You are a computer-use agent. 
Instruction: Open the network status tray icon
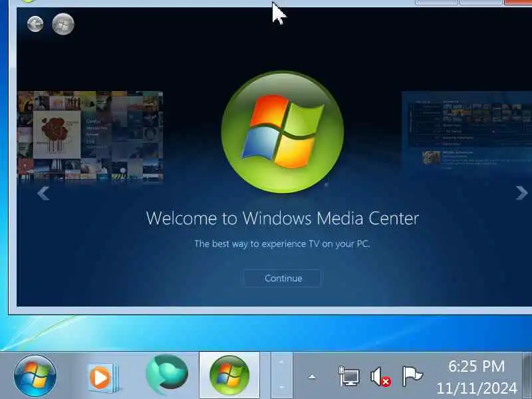pos(349,376)
